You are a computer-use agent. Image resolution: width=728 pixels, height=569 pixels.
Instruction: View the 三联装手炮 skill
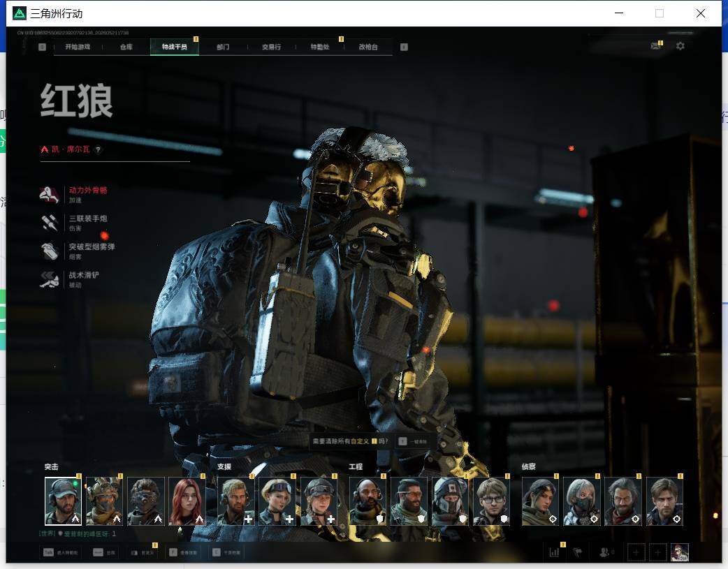(x=74, y=223)
